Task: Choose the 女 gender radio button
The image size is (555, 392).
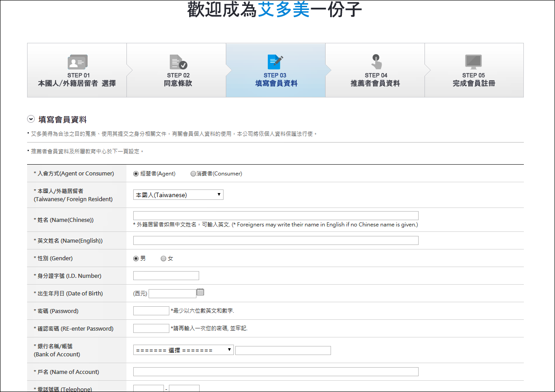Action: [x=163, y=258]
